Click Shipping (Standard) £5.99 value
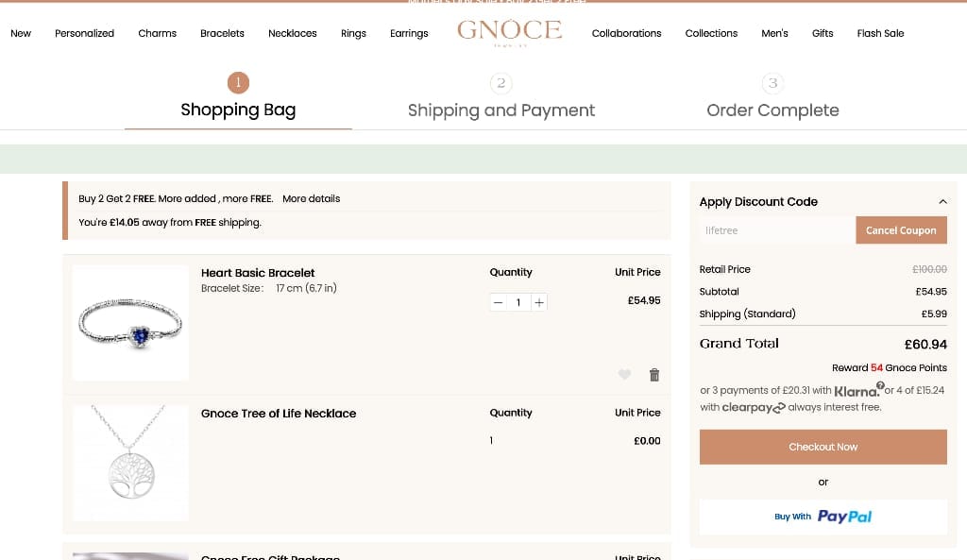The height and width of the screenshot is (560, 967). click(x=934, y=314)
